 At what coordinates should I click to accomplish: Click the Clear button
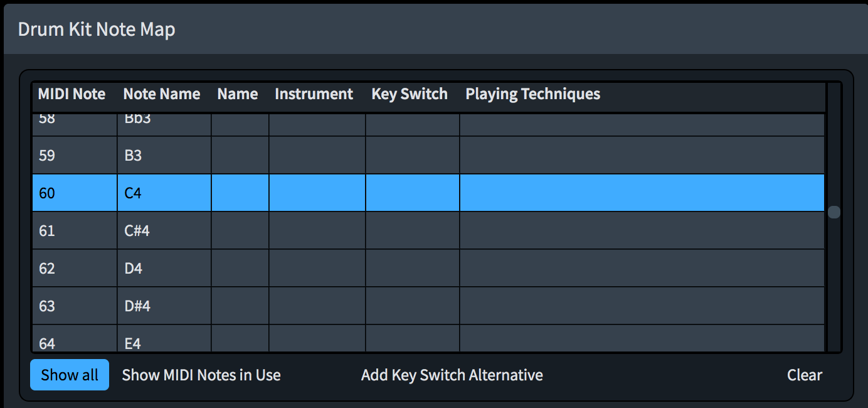(805, 375)
